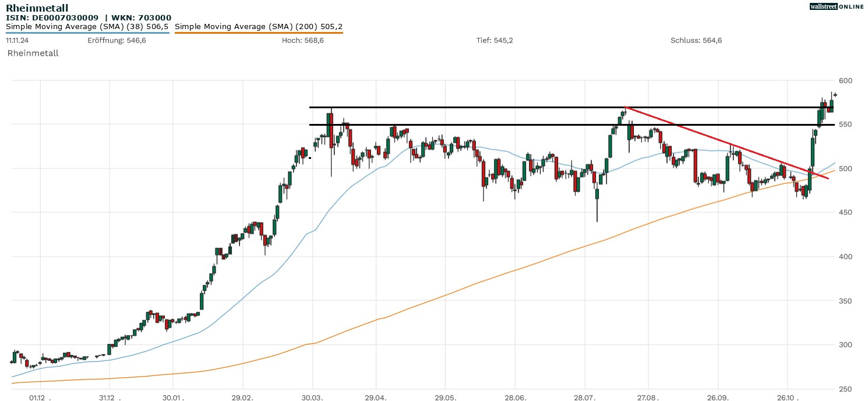This screenshot has width=868, height=401.
Task: Click the blue SMA 38 legend underline
Action: (87, 33)
